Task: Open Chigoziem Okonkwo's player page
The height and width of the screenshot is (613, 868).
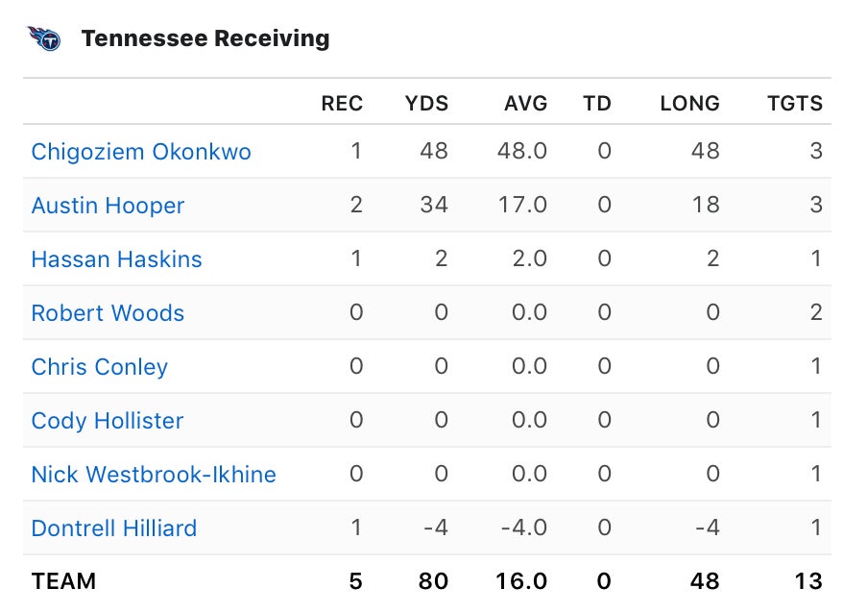Action: (x=141, y=152)
